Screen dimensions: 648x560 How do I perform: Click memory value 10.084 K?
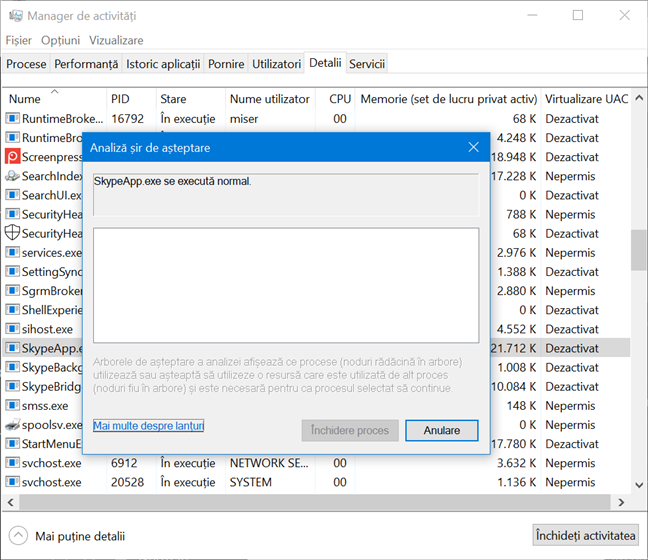tap(513, 386)
